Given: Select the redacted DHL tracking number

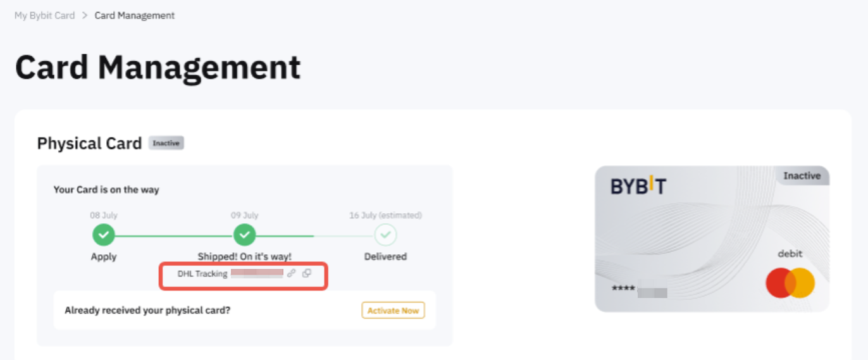Looking at the screenshot, I should point(256,273).
